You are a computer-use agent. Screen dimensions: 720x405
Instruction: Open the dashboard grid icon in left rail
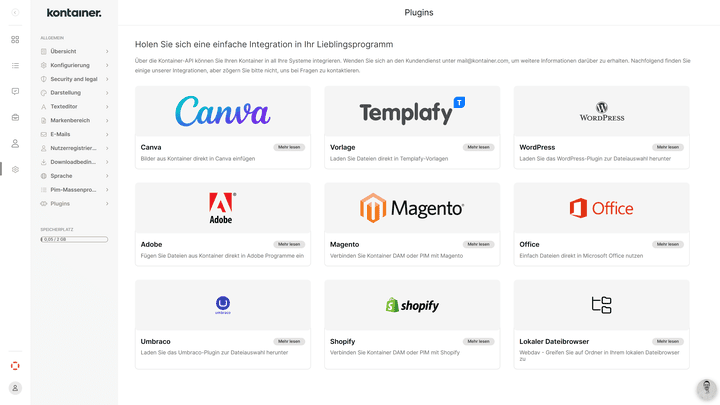pyautogui.click(x=15, y=40)
